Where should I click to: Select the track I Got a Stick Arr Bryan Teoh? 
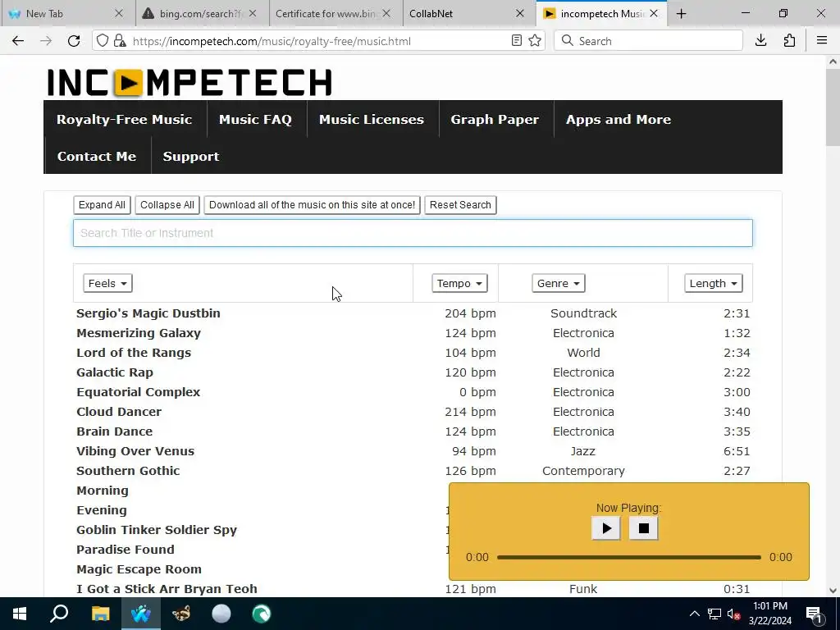(x=167, y=589)
